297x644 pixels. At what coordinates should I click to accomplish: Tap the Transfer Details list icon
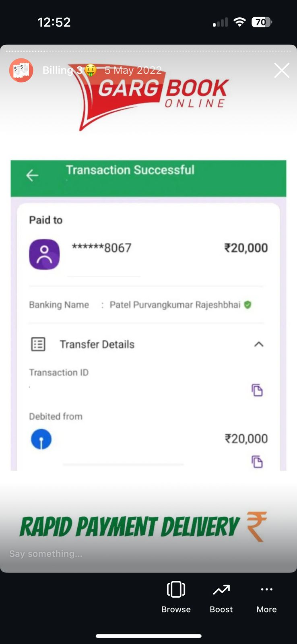click(38, 344)
